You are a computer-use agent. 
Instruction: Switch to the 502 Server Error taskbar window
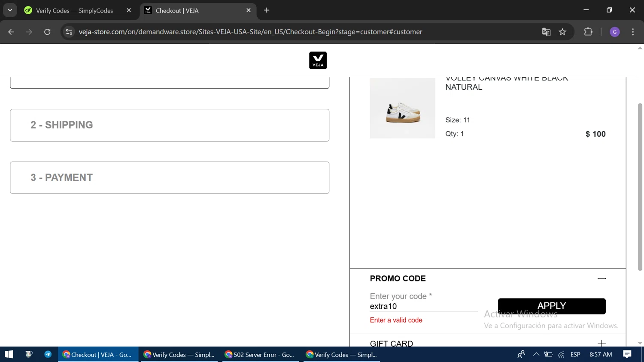point(260,354)
